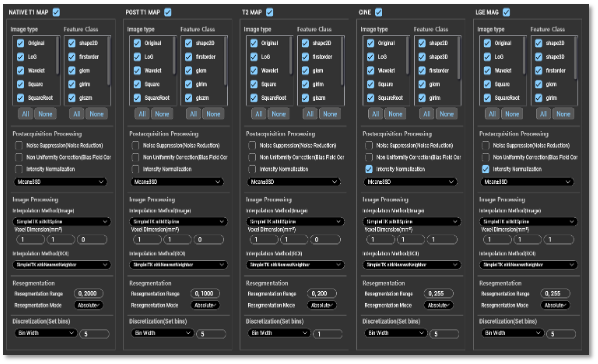Viewport: 598px width, 364px height.
Task: Uncheck firstorder feature class in CINE panel
Action: pyautogui.click(x=422, y=71)
